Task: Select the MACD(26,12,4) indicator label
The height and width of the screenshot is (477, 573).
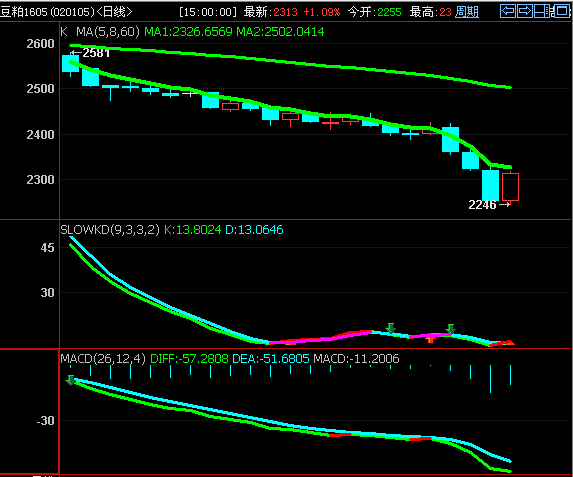Action: [x=103, y=359]
